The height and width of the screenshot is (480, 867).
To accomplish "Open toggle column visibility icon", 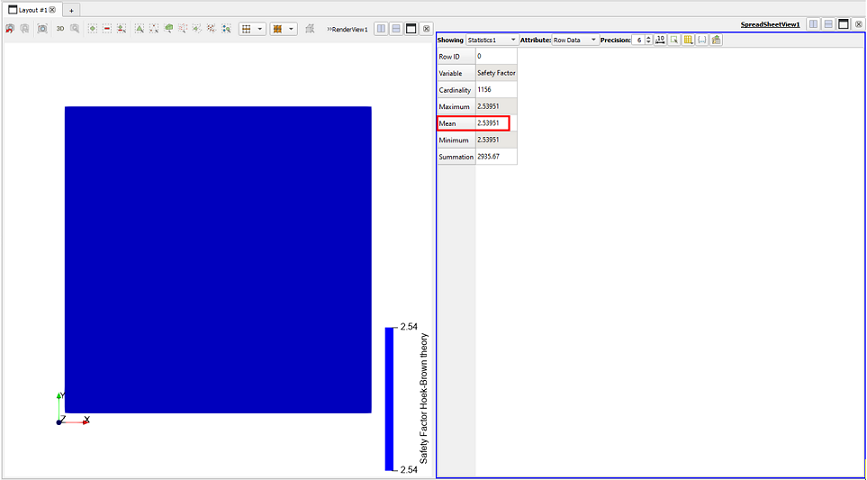I will pos(688,40).
